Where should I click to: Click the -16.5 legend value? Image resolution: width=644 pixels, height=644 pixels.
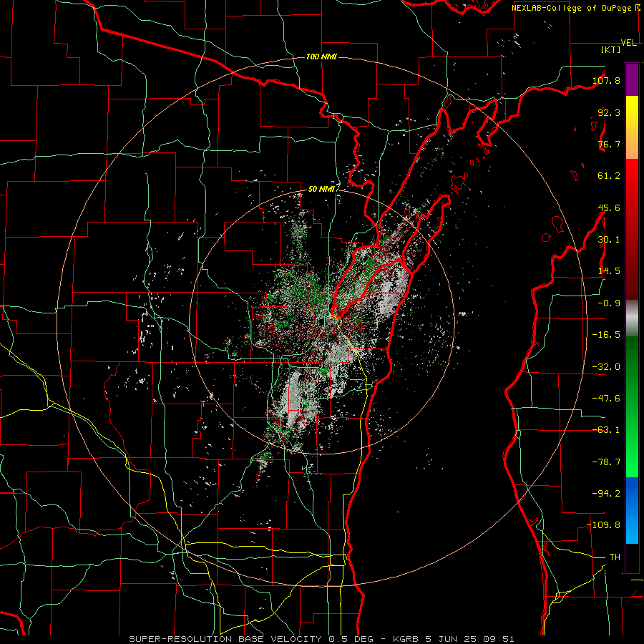tap(606, 335)
